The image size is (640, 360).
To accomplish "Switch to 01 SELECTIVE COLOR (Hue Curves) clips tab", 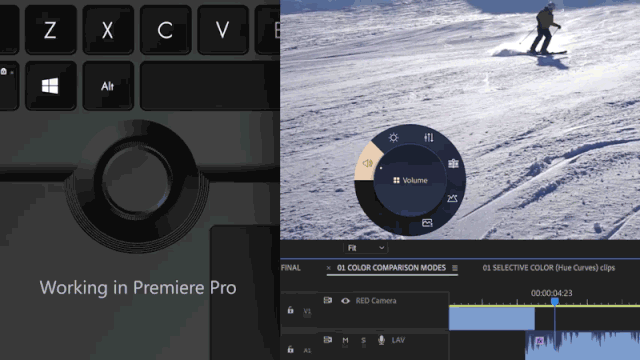I will pos(549,268).
